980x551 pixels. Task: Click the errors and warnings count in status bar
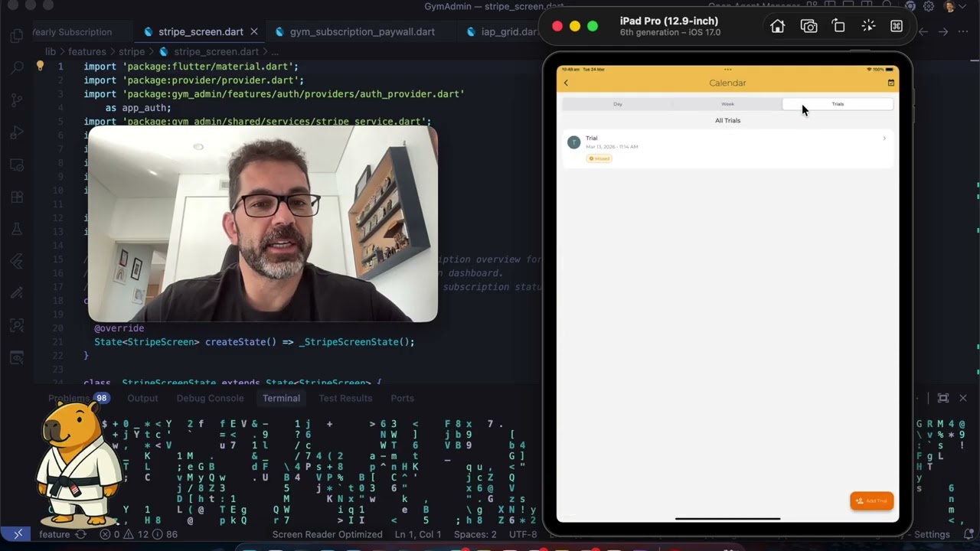point(138,534)
